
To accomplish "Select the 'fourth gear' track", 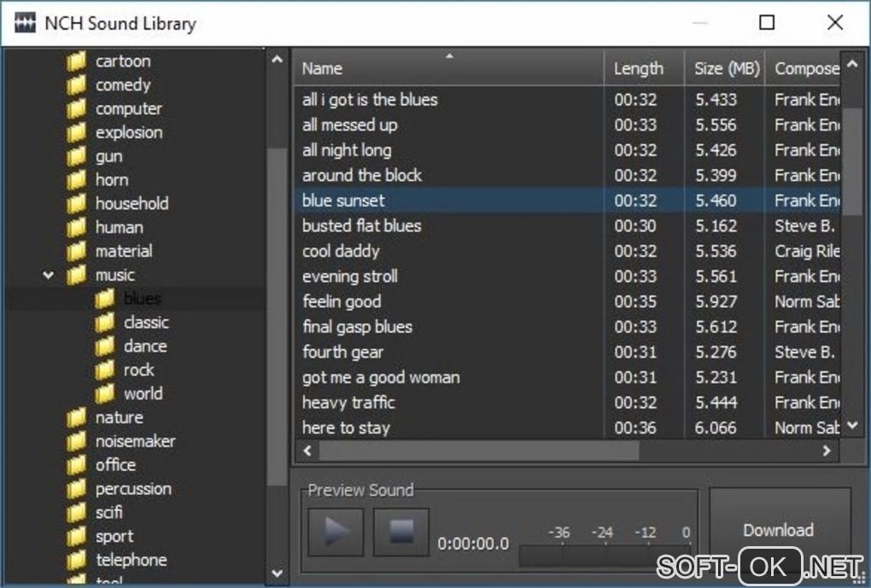I will 567,352.
